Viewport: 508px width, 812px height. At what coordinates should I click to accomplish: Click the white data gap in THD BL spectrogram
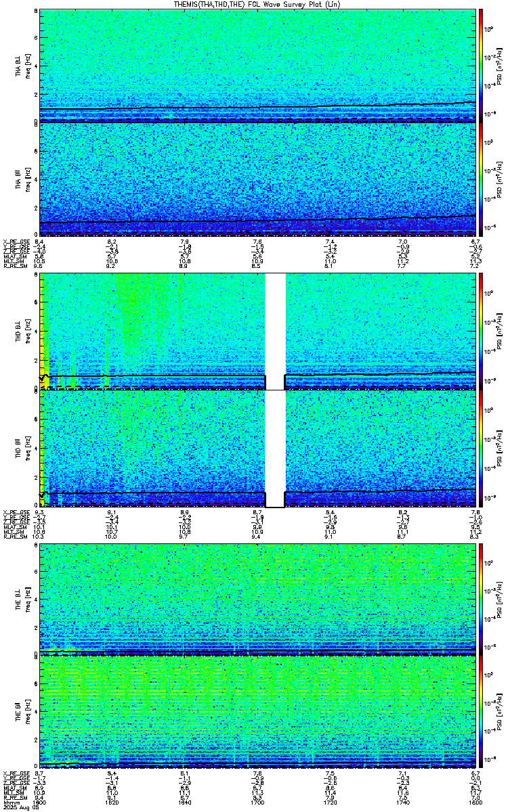(275, 330)
